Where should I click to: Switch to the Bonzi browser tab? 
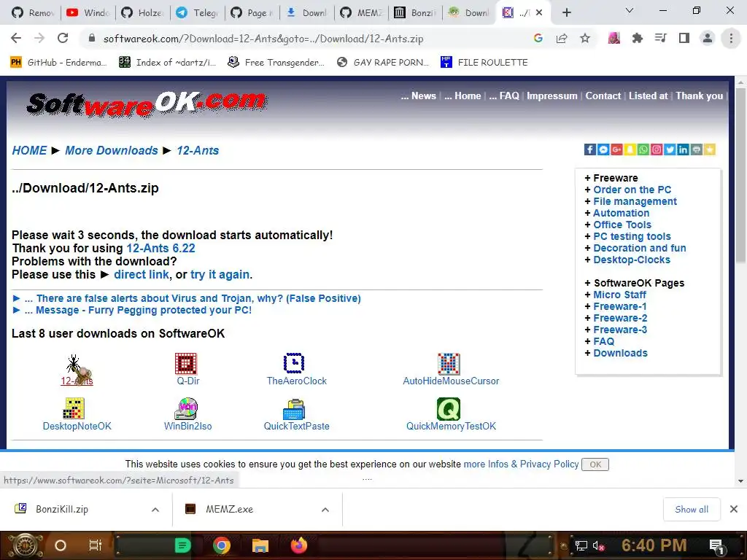pyautogui.click(x=414, y=13)
